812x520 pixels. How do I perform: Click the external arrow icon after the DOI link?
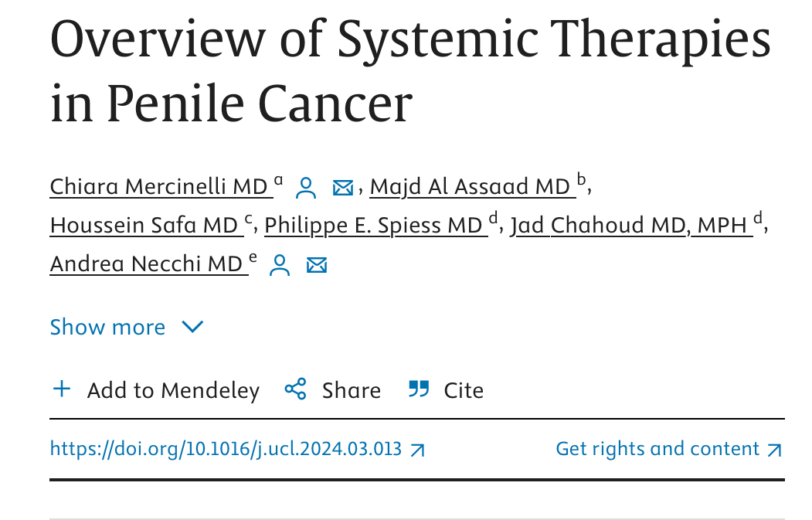pos(417,450)
